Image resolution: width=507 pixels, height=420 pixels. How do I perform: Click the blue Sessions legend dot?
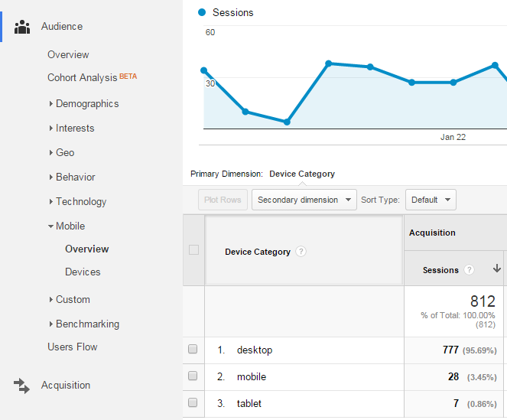tap(202, 12)
